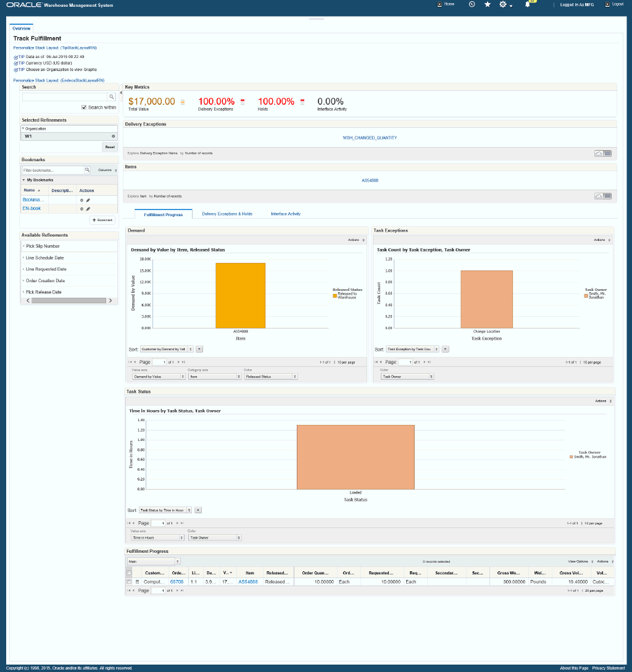Click Delivery Exceptions metric indicator icon
This screenshot has height=672, width=632.
(243, 102)
